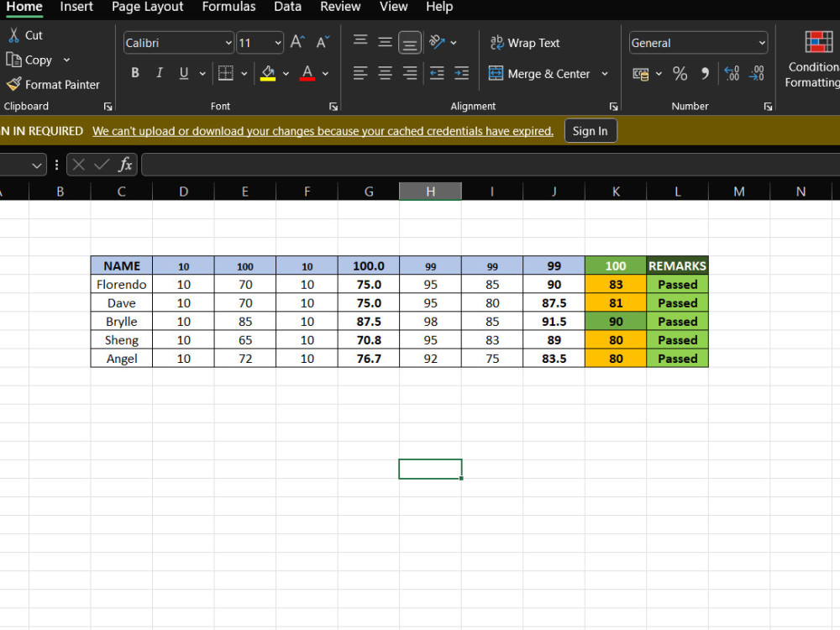Screen dimensions: 840x630
Task: Open the font size 11 dropdown
Action: tap(278, 43)
